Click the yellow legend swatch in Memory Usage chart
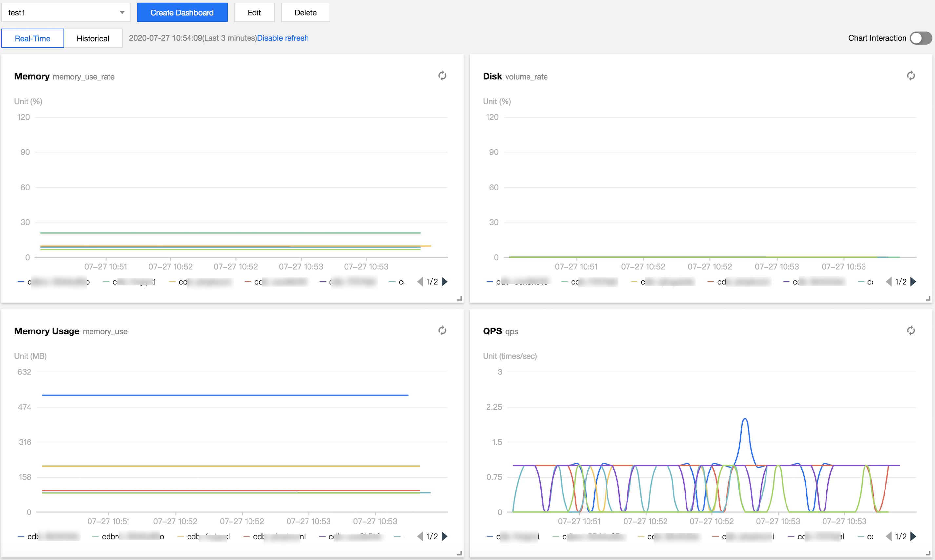935x560 pixels. 181,536
